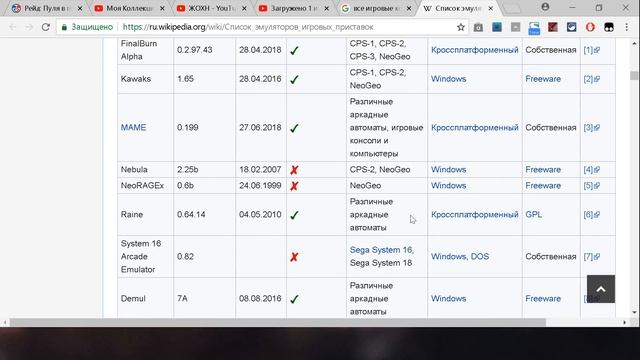Viewport: 640px width, 360px height.
Task: Open external reference [2] for Kawaks
Action: [x=591, y=79]
